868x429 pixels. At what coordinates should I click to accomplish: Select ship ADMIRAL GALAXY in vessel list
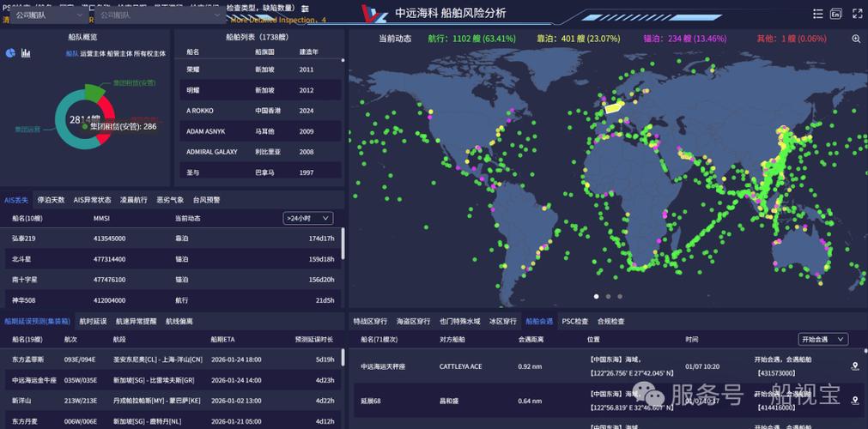pos(260,152)
